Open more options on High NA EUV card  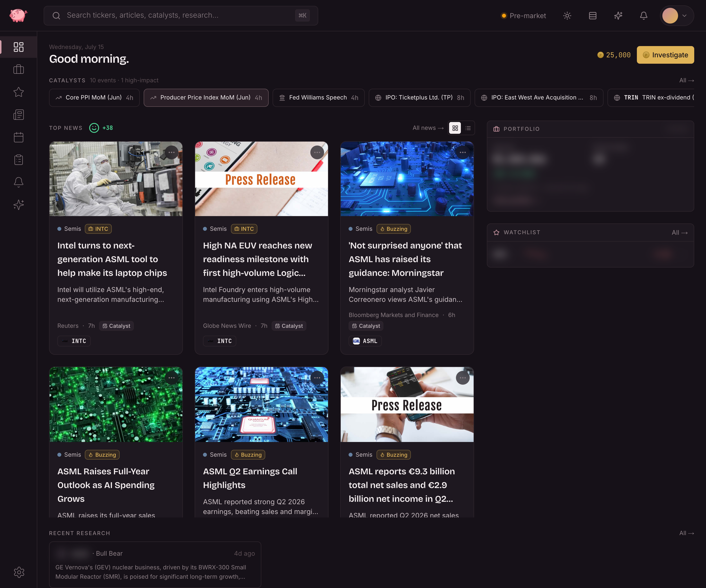coord(317,153)
